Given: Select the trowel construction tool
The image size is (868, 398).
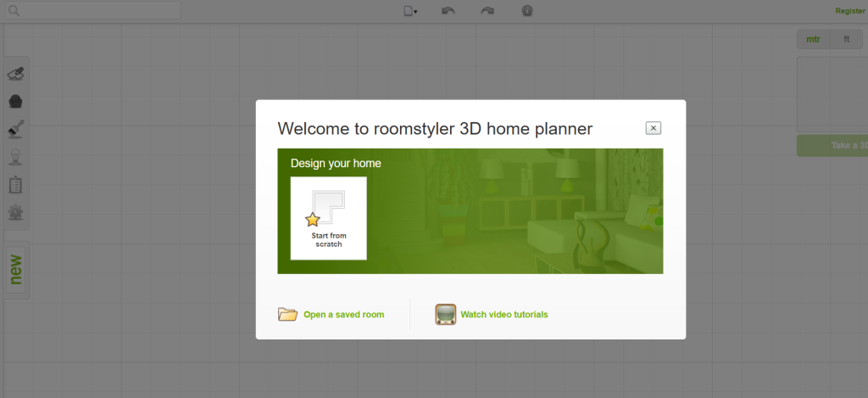Looking at the screenshot, I should tap(15, 74).
